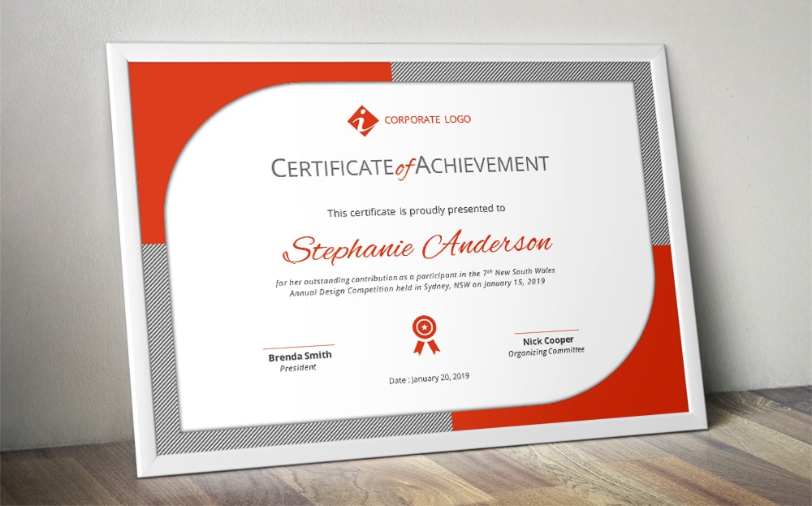
Task: Click the word "Achievement" in the title
Action: (483, 164)
